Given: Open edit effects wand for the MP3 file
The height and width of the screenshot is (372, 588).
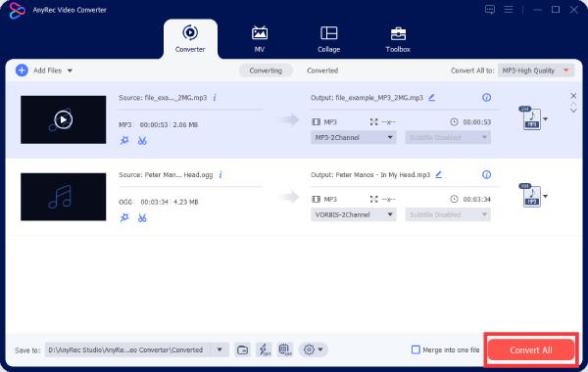Looking at the screenshot, I should tap(124, 141).
